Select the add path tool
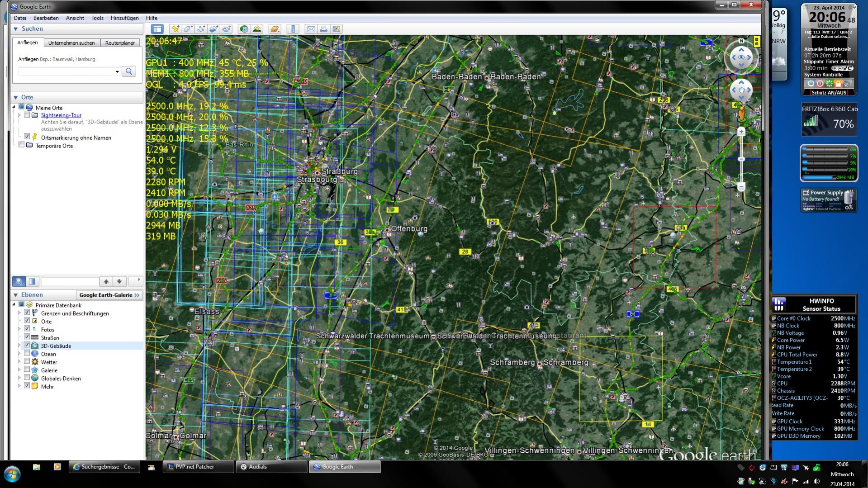Viewport: 868px width, 488px height. (x=200, y=29)
